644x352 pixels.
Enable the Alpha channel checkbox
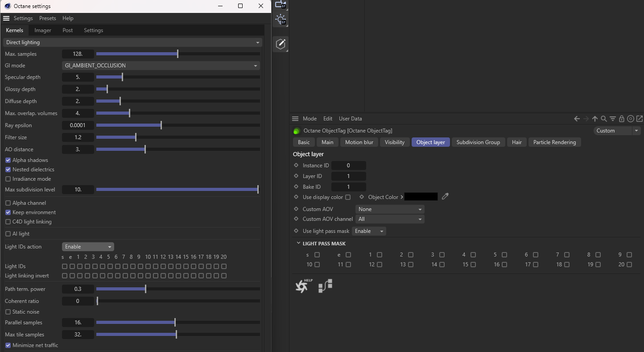pos(8,203)
